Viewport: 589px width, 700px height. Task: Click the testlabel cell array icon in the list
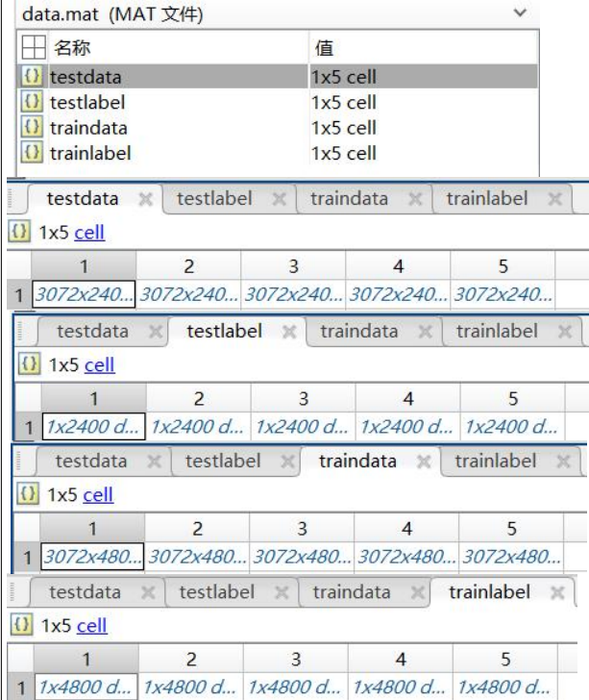33,102
